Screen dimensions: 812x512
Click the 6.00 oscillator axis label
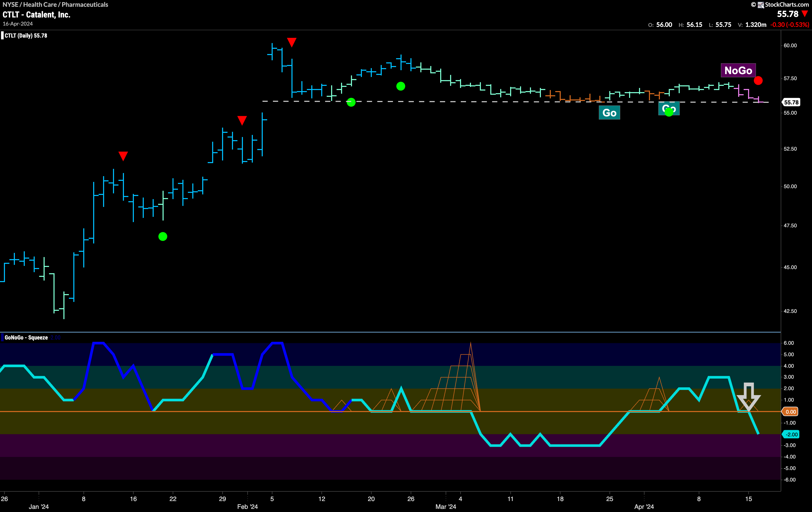tap(789, 343)
